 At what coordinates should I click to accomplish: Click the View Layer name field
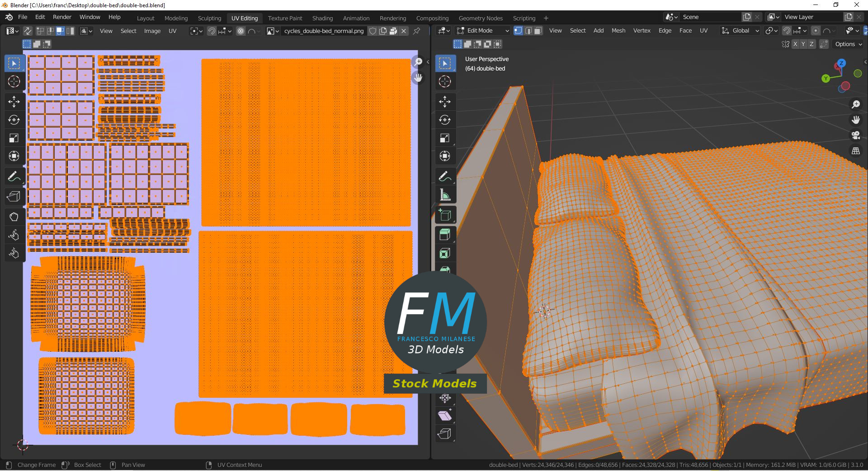point(813,17)
